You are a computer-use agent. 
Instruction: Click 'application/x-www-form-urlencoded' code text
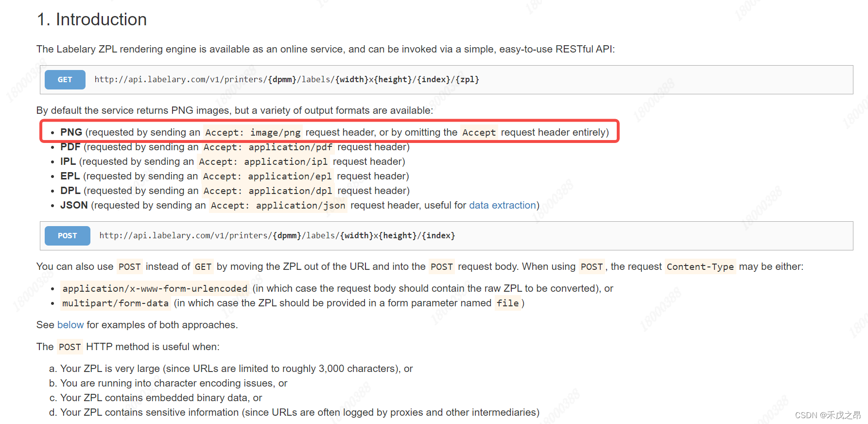[x=155, y=288]
